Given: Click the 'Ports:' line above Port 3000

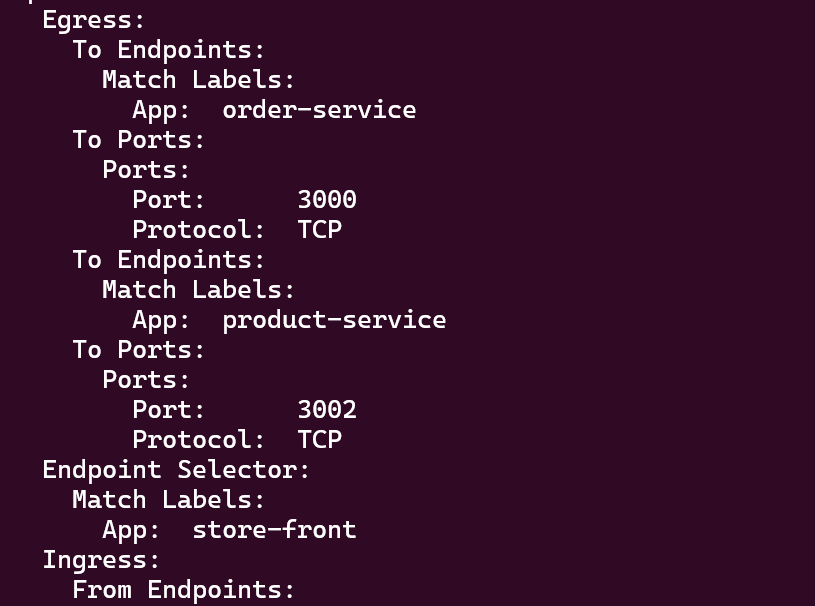Looking at the screenshot, I should [146, 170].
